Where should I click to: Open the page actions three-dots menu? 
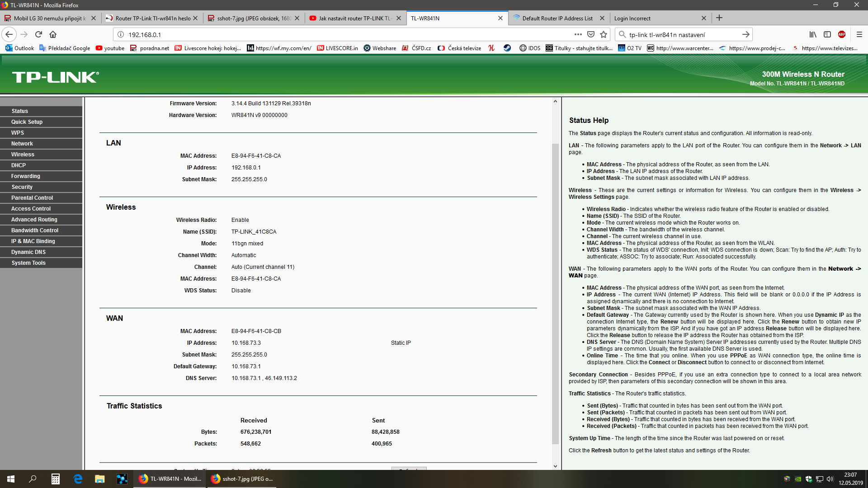(578, 34)
